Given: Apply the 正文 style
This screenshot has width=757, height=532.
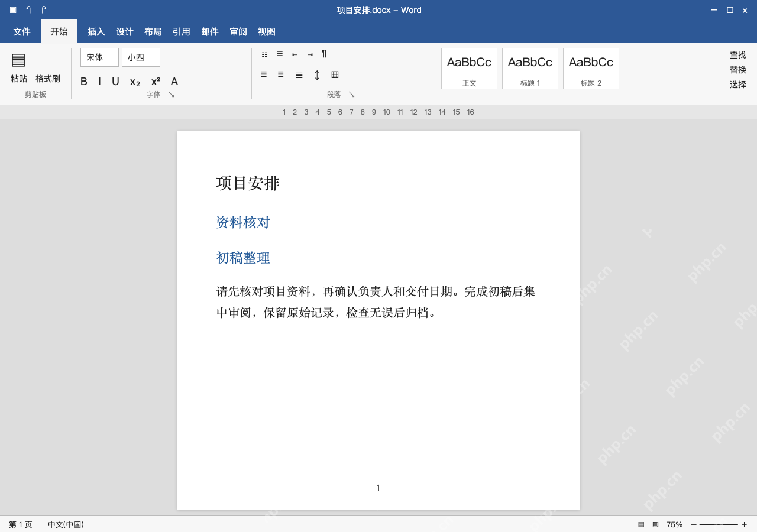Looking at the screenshot, I should (469, 69).
